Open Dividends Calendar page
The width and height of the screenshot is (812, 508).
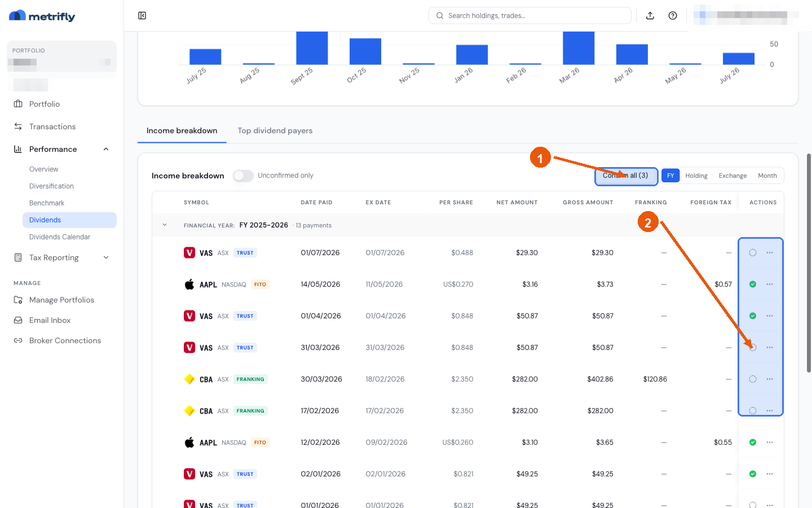point(60,237)
